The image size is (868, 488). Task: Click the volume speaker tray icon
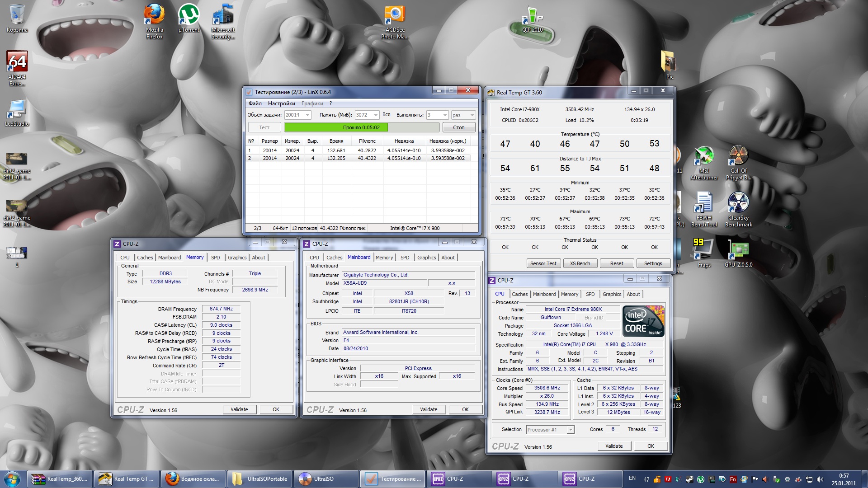pyautogui.click(x=820, y=479)
